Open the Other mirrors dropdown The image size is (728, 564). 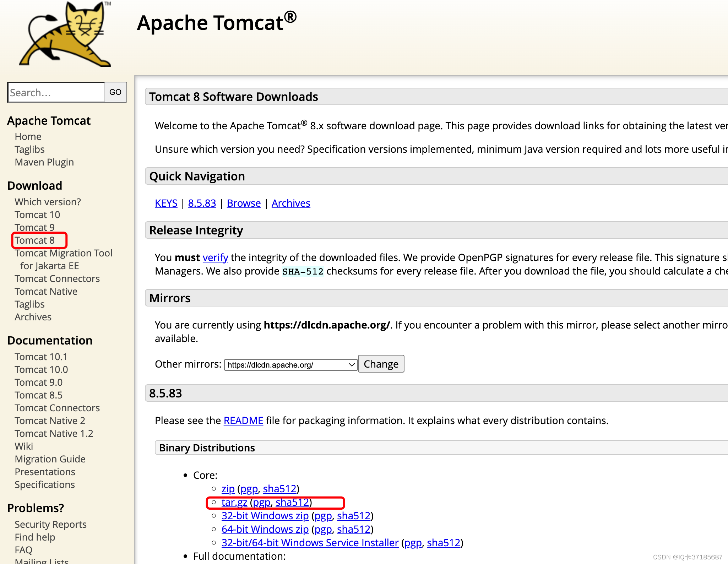point(290,365)
